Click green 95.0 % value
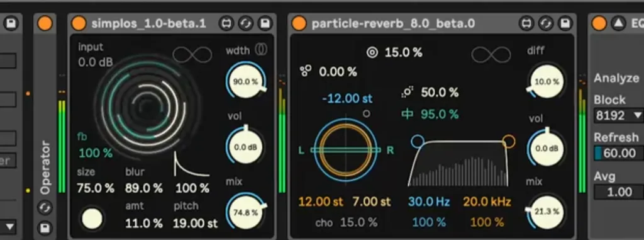Screen dimensions: 644x240 pos(440,114)
